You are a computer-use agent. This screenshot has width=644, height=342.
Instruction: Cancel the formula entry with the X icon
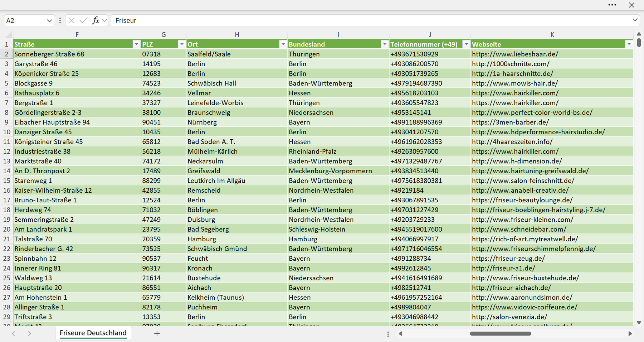coord(72,20)
